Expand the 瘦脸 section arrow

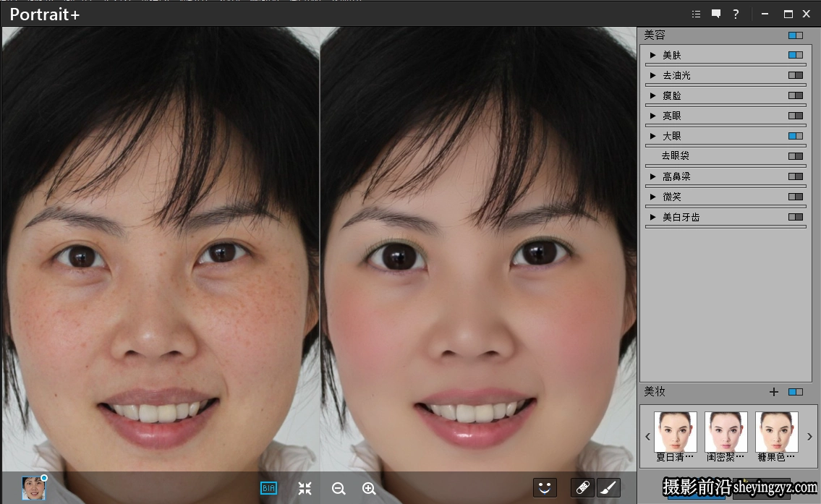point(652,95)
